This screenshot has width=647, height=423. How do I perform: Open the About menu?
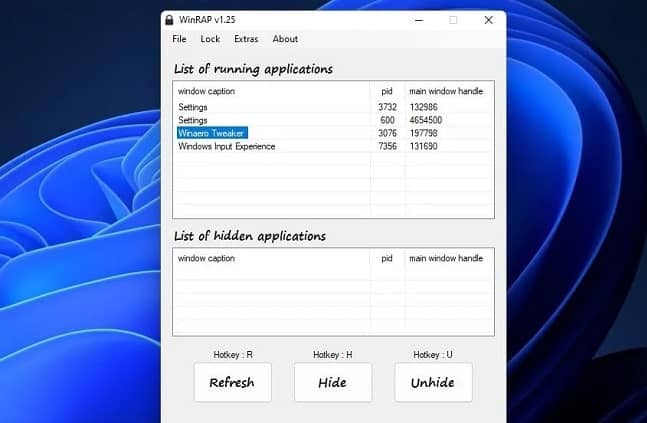coord(285,39)
